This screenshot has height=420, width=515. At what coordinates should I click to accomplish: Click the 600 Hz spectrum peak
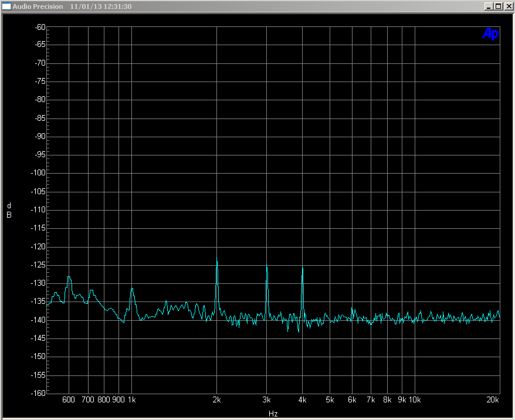coord(69,277)
